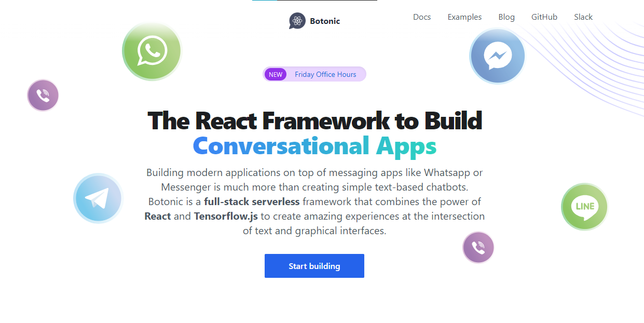Click the bold full-stack serverless text
Screen dimensions: 644x323
point(252,201)
